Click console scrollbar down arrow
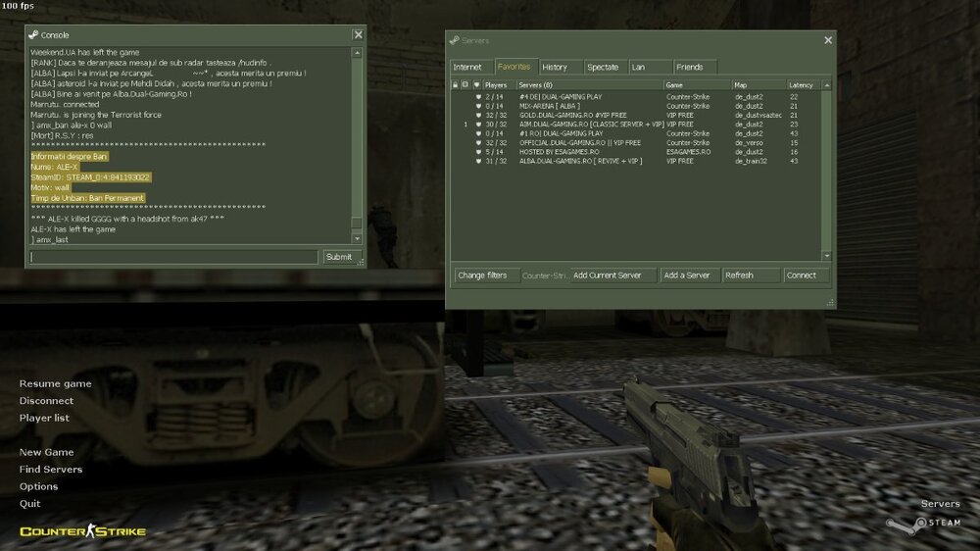 (x=356, y=239)
